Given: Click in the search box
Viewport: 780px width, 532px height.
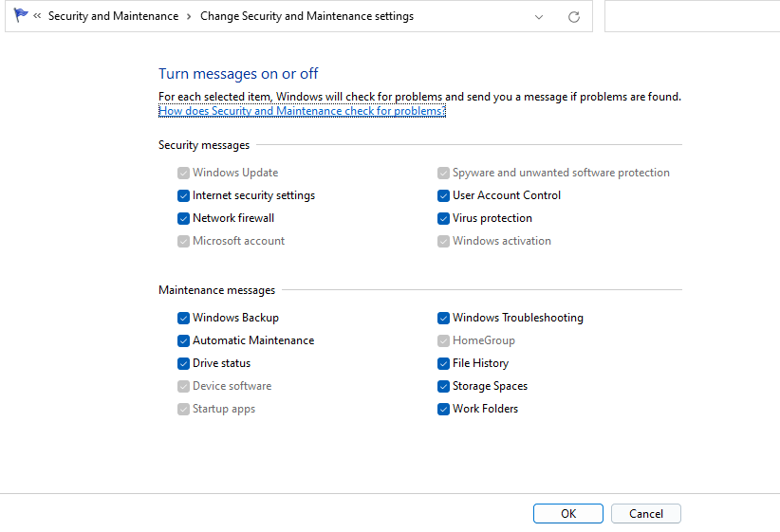Looking at the screenshot, I should coord(691,17).
